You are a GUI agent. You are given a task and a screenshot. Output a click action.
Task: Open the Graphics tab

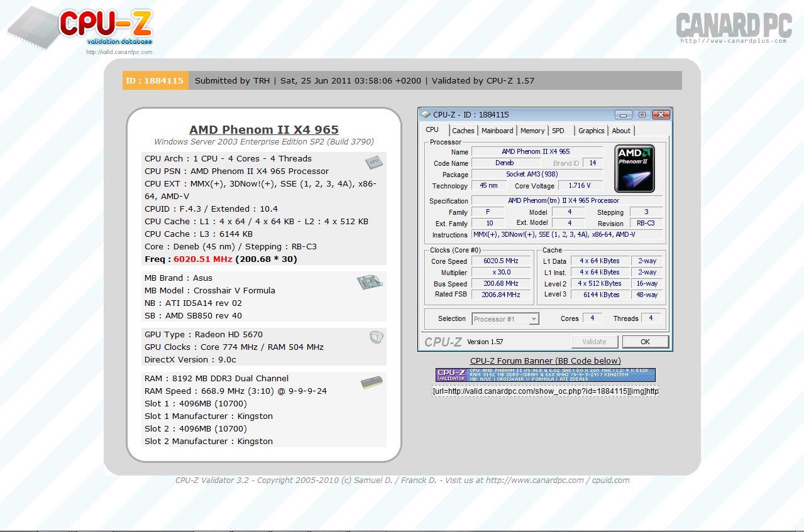point(592,131)
